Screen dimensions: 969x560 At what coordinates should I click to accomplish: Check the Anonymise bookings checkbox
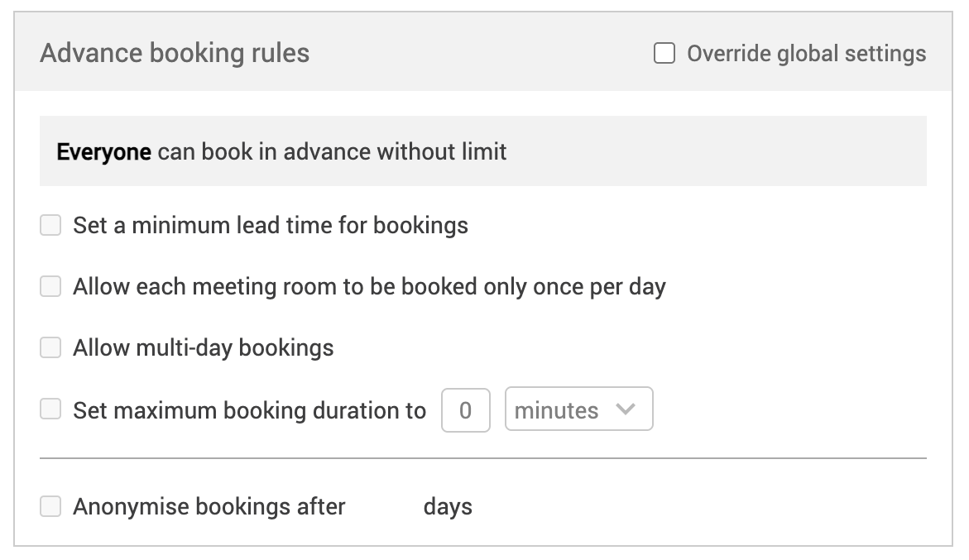click(x=51, y=506)
